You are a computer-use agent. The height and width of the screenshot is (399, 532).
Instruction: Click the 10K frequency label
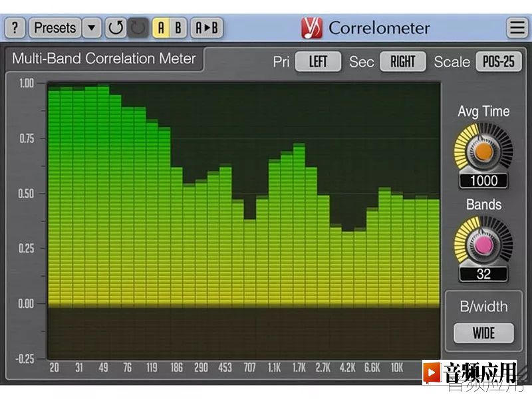point(397,368)
